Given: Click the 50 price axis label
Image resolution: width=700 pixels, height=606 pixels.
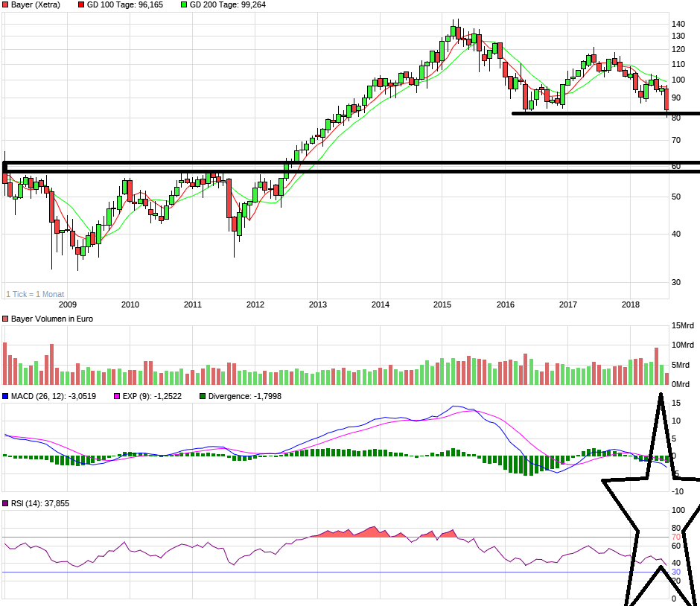Looking at the screenshot, I should [676, 197].
